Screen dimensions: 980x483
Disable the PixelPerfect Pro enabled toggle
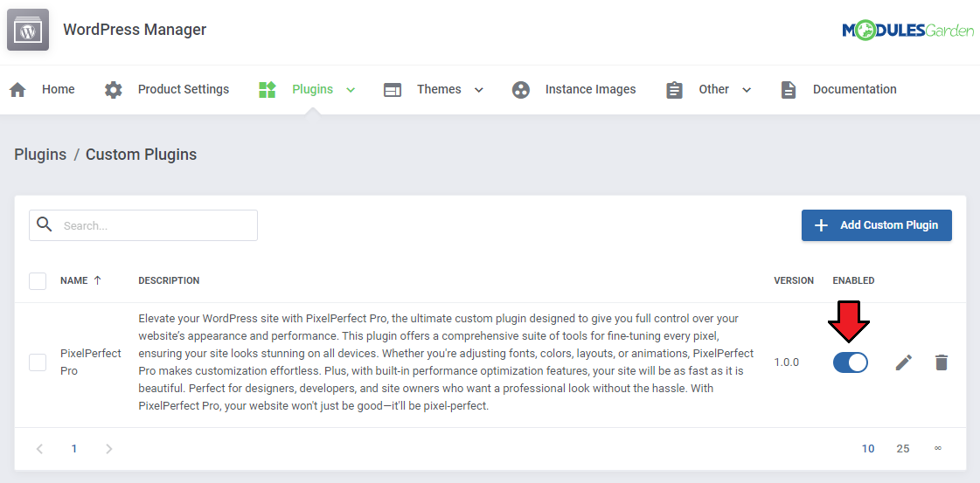tap(851, 362)
